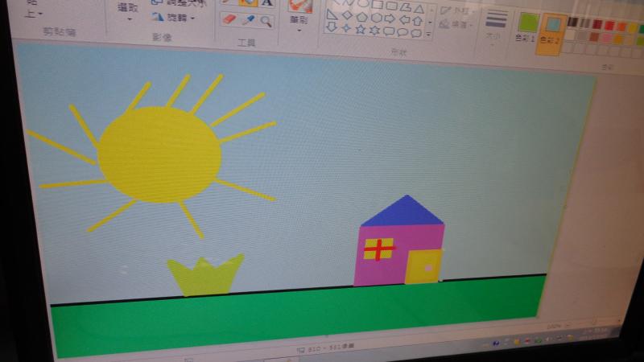Click the blue roof of the drawn house

[x=405, y=212]
